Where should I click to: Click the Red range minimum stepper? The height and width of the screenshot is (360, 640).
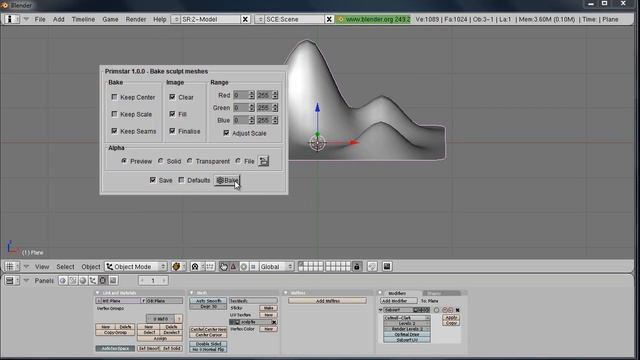click(251, 95)
